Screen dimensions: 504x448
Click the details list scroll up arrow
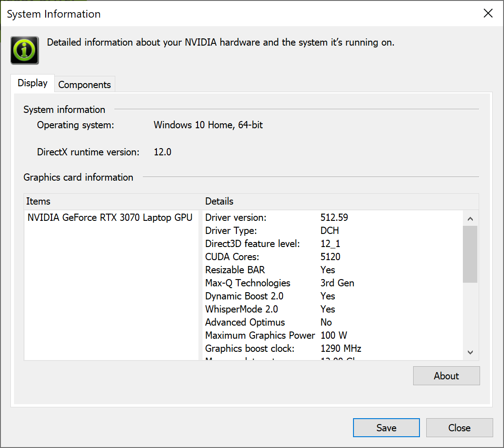[x=470, y=219]
